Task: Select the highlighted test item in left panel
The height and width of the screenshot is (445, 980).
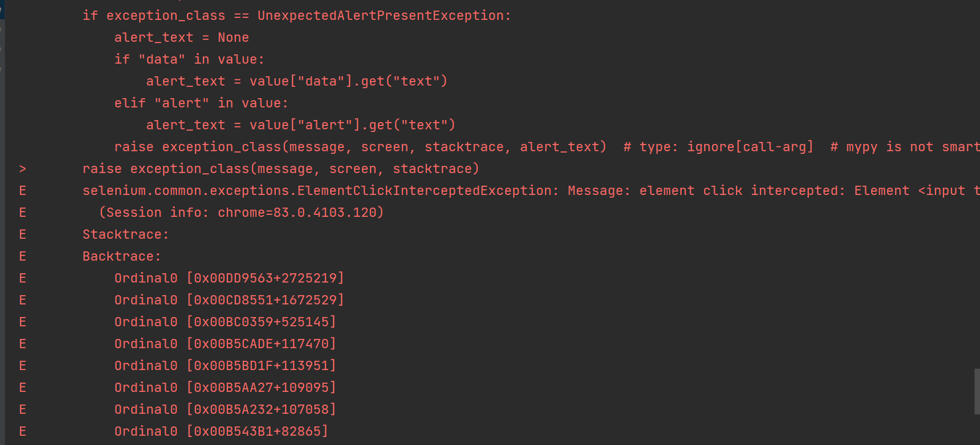Action: pyautogui.click(x=1, y=10)
